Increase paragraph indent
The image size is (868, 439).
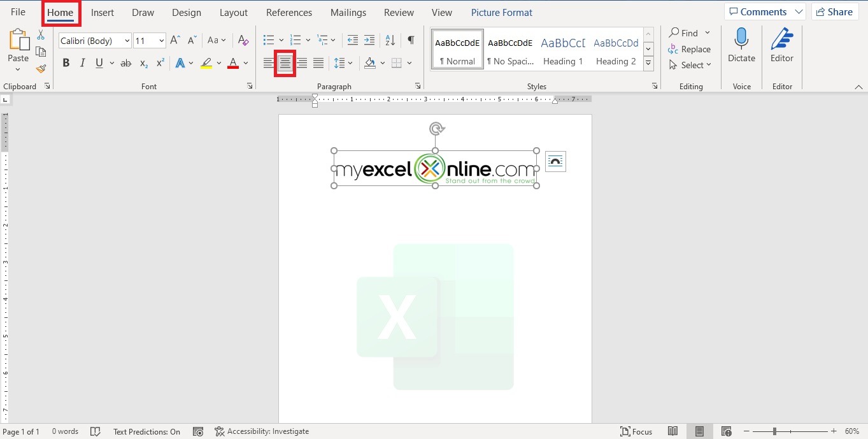pyautogui.click(x=369, y=40)
